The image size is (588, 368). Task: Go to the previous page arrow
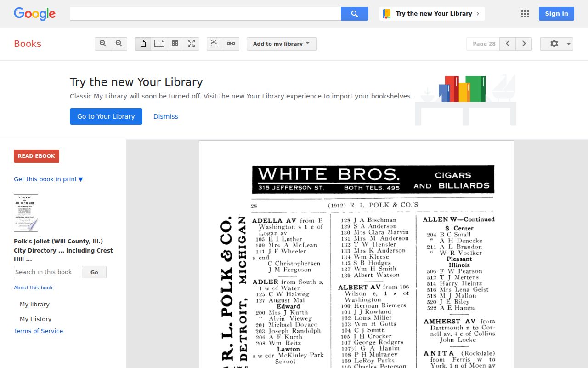508,44
